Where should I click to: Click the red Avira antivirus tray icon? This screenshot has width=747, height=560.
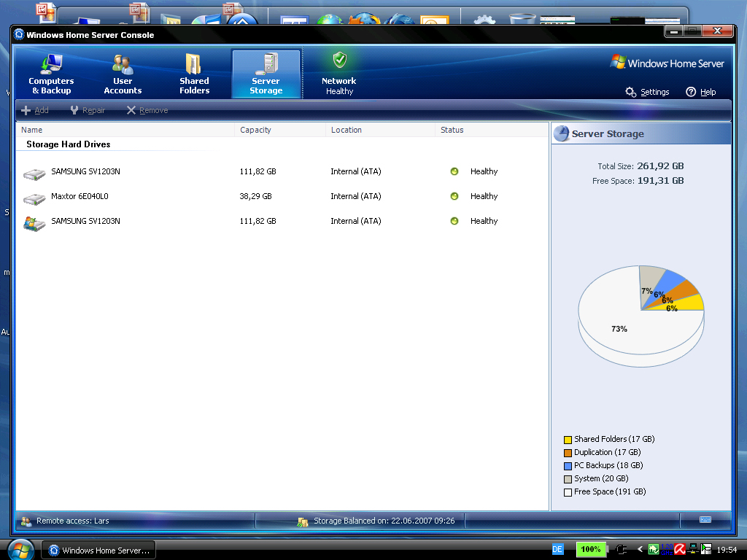[x=680, y=550]
